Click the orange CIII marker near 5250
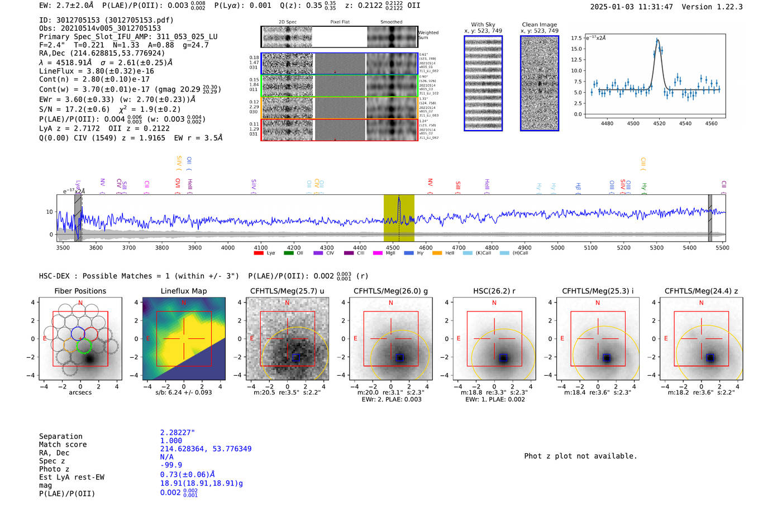The height and width of the screenshot is (532, 782). (x=643, y=164)
